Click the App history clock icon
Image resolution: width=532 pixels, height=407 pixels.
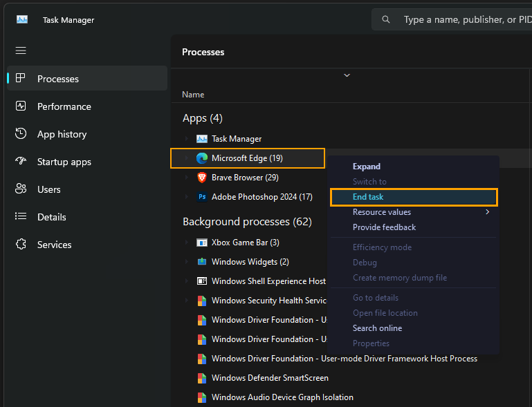[21, 133]
